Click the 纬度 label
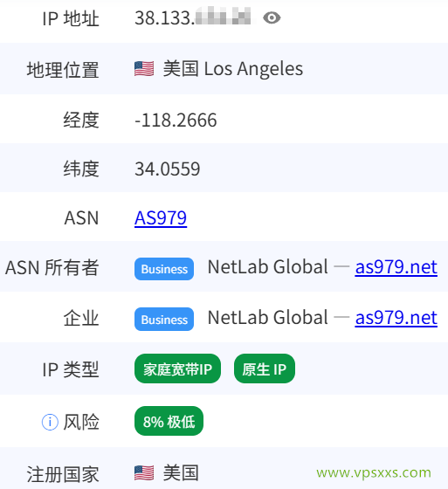The height and width of the screenshot is (489, 448). [x=81, y=169]
